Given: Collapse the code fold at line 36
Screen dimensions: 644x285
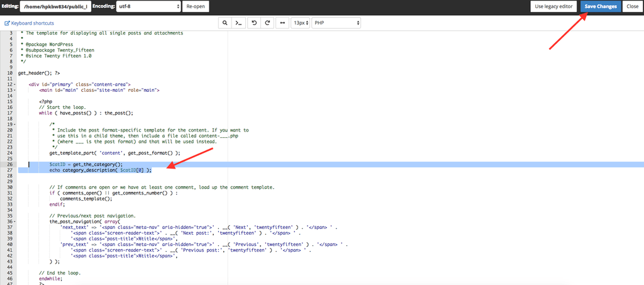Looking at the screenshot, I should [x=15, y=221].
